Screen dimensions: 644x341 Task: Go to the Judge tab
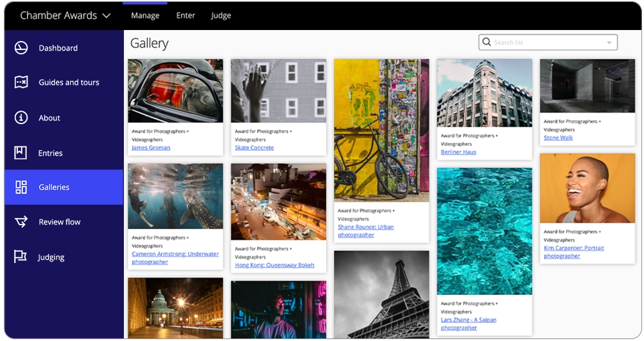[221, 15]
